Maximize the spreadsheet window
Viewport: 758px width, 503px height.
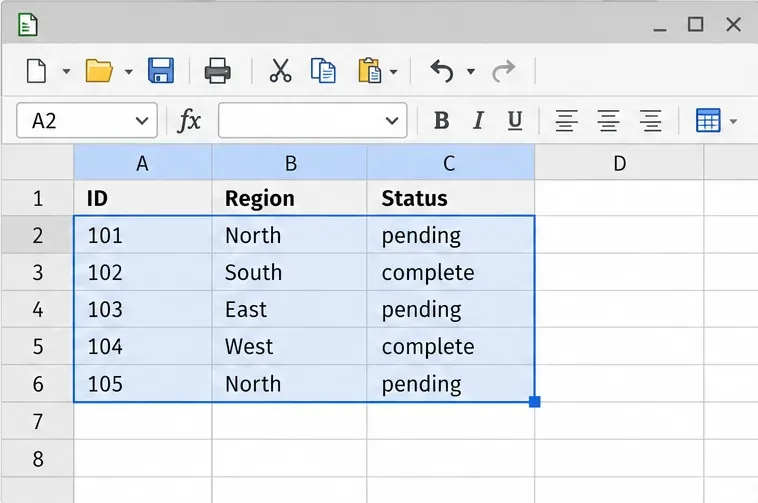pos(696,24)
